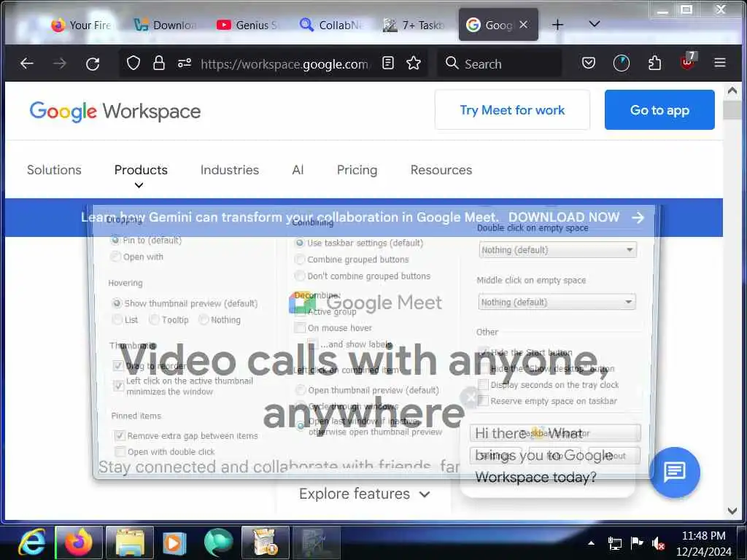Click the installer box taskbar icon
Screen dimensions: 747x560
click(x=266, y=542)
